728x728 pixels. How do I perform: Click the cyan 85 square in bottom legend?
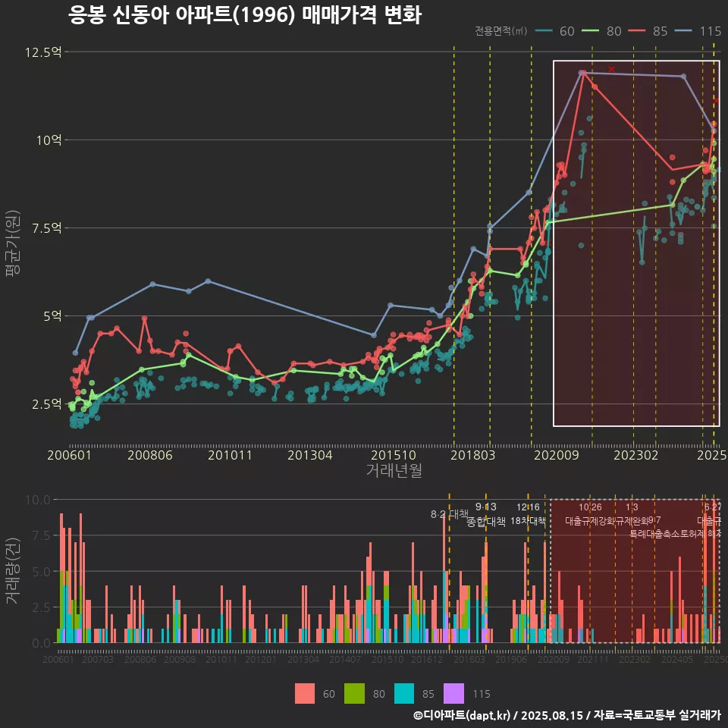coord(404,694)
